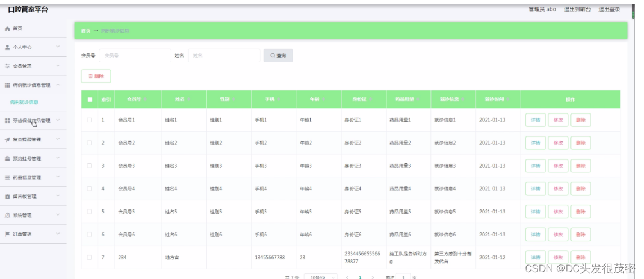Expand 复查提醒管理 via its chevron
This screenshot has height=279, width=644.
tap(58, 139)
